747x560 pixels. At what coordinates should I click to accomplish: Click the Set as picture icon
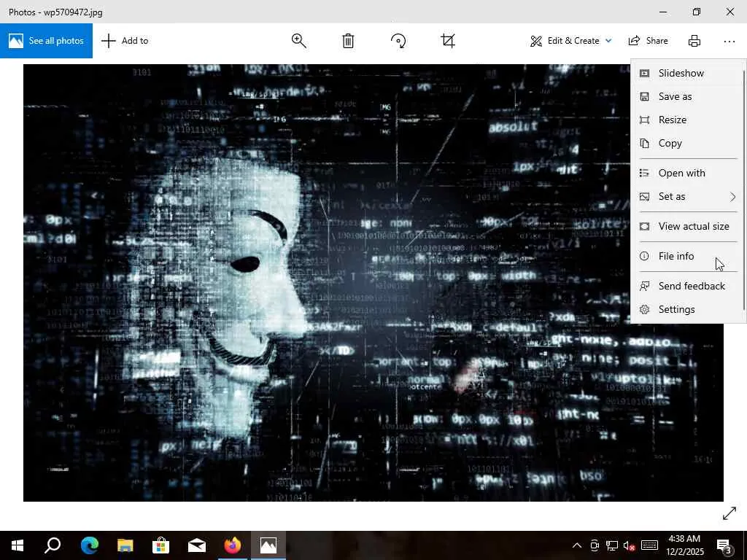pyautogui.click(x=644, y=197)
